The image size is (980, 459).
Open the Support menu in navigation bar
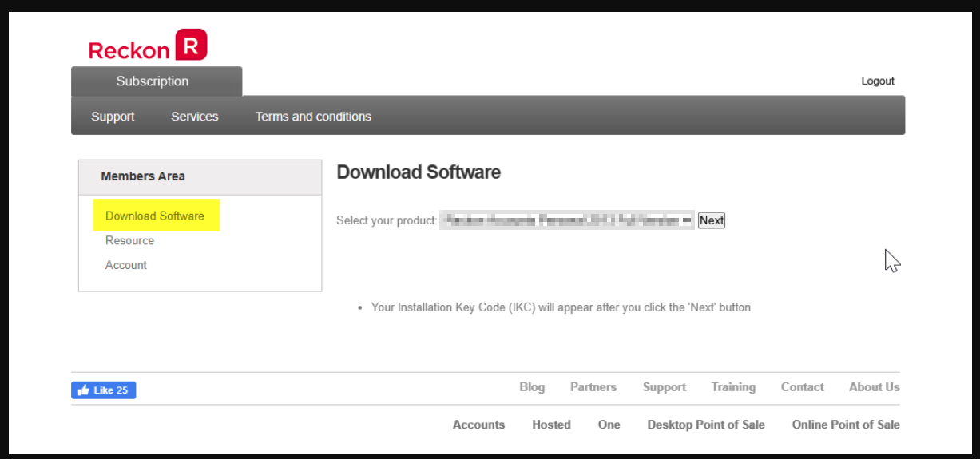click(113, 117)
